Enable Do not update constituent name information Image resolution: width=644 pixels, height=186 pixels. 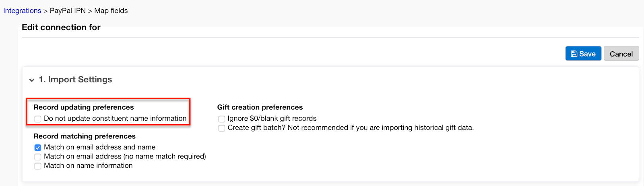click(38, 119)
